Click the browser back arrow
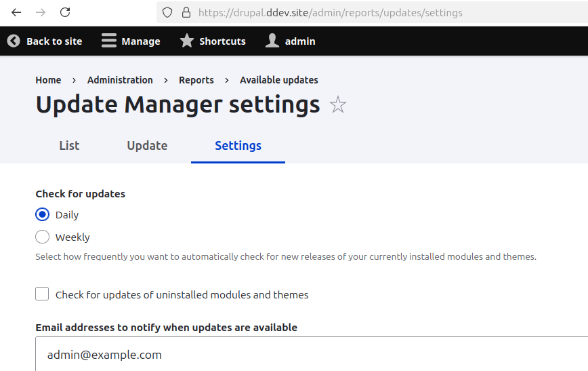588x371 pixels. [x=16, y=12]
